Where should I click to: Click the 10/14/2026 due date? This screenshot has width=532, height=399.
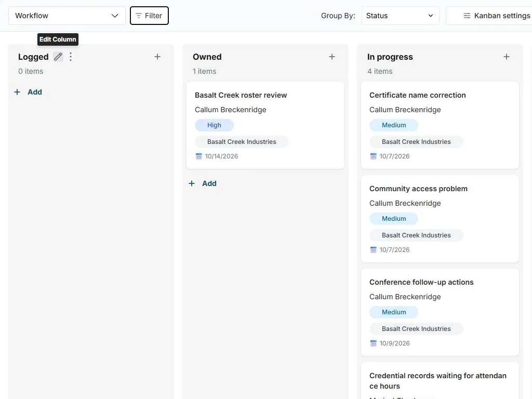coord(221,156)
